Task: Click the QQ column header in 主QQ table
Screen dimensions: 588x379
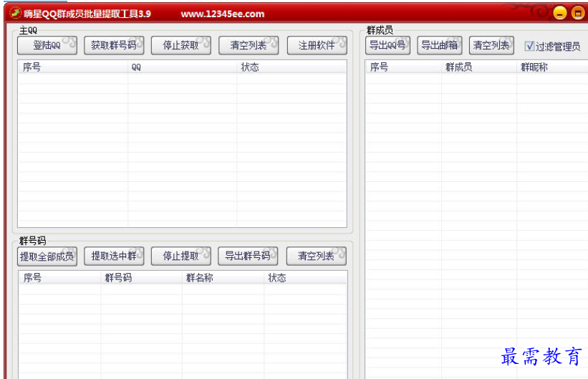Action: click(x=183, y=67)
